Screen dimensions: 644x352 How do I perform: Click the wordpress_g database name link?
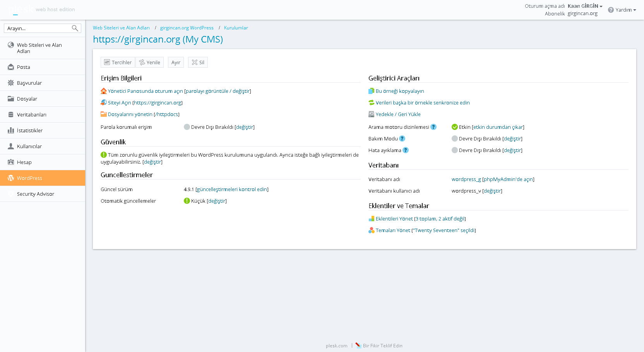[x=466, y=179]
